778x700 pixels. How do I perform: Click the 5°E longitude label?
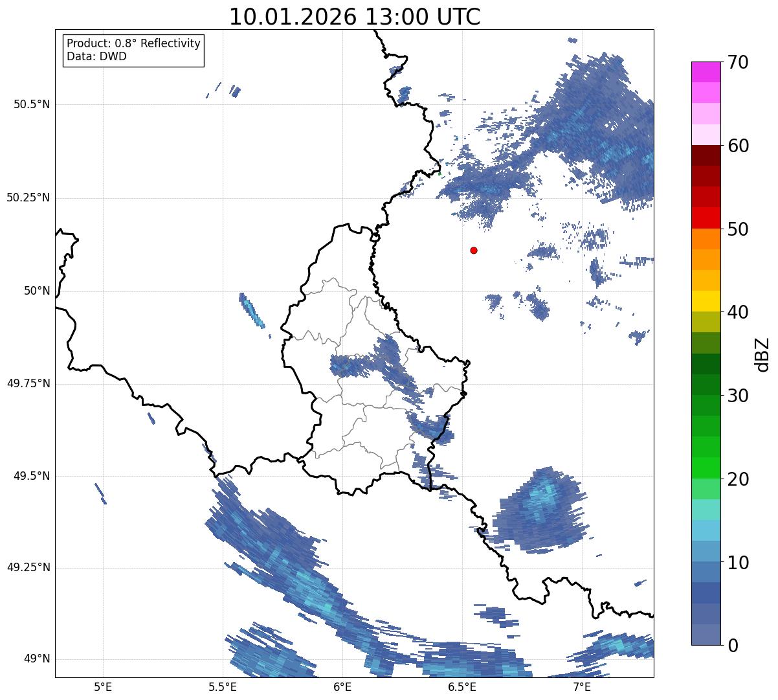click(x=103, y=686)
